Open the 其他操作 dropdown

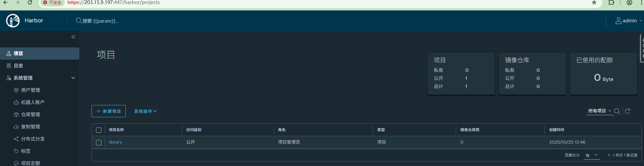145,111
